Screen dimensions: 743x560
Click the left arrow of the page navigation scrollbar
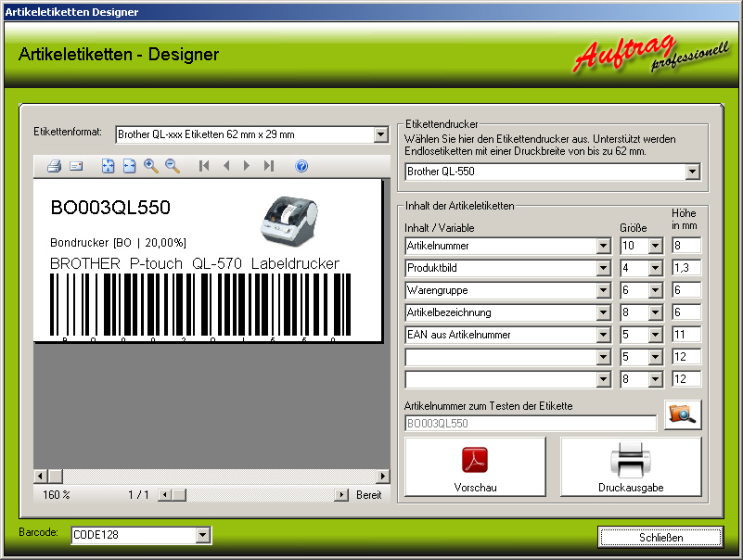(164, 495)
